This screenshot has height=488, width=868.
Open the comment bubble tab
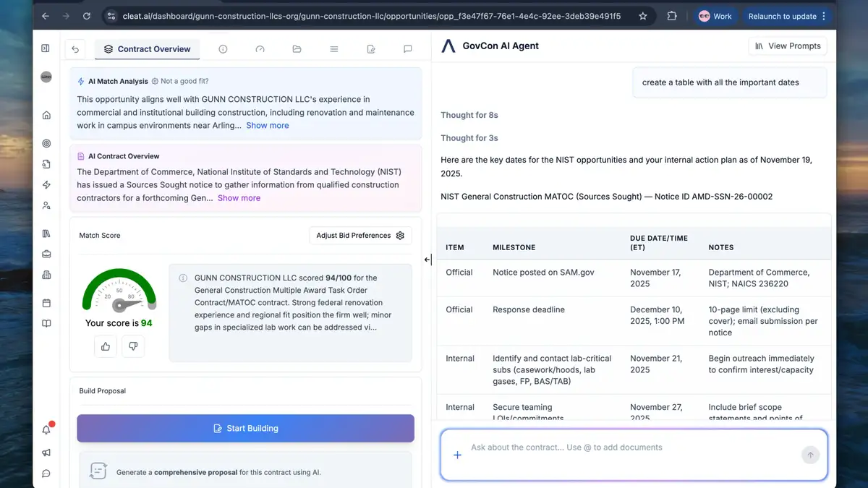(408, 49)
